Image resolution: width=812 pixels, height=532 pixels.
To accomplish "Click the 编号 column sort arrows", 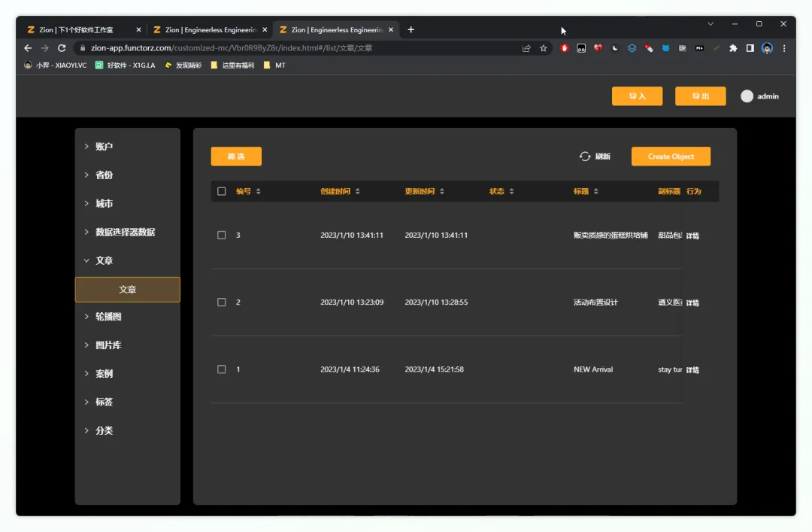I will (x=259, y=191).
